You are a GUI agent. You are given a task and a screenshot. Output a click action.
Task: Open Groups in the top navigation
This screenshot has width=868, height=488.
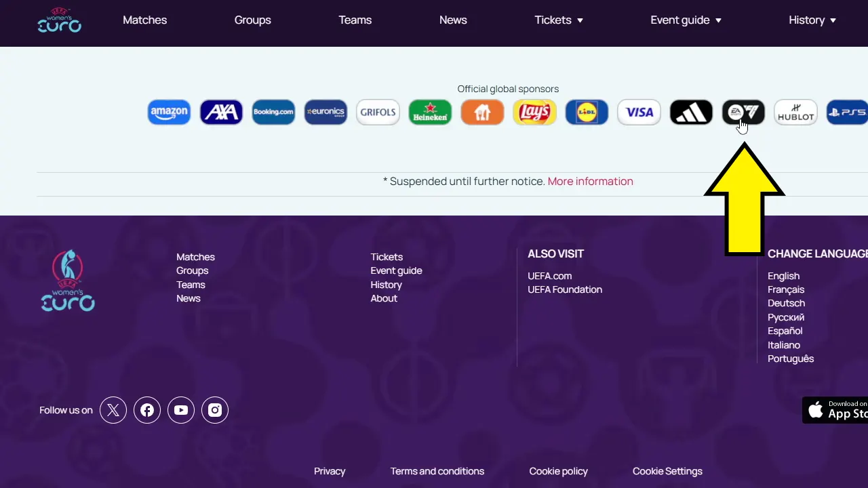[x=253, y=20]
